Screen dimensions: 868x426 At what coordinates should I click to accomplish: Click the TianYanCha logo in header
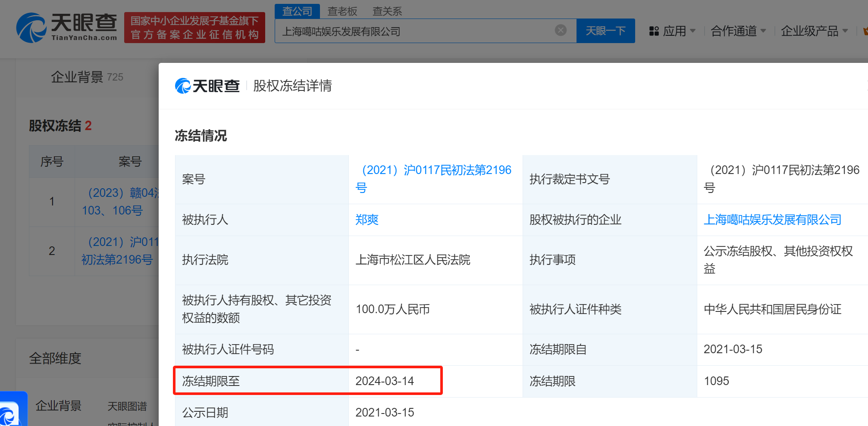tap(67, 28)
